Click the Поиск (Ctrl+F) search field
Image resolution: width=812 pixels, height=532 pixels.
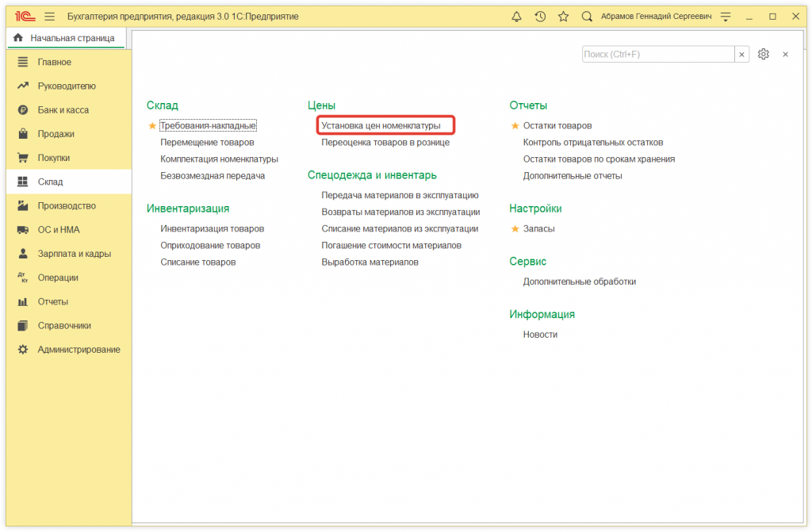pyautogui.click(x=657, y=54)
